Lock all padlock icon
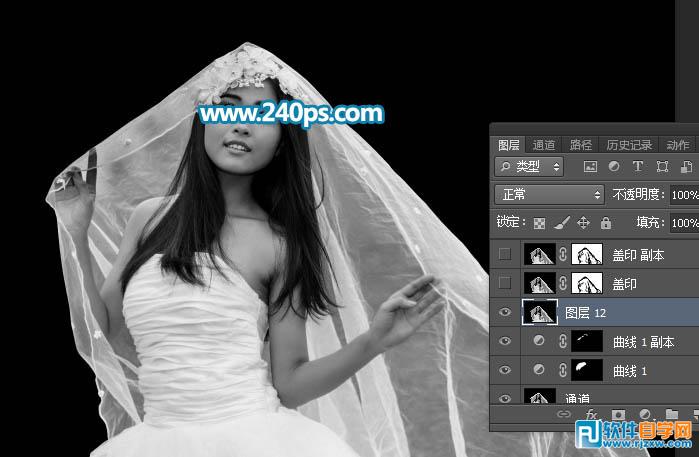 [605, 222]
